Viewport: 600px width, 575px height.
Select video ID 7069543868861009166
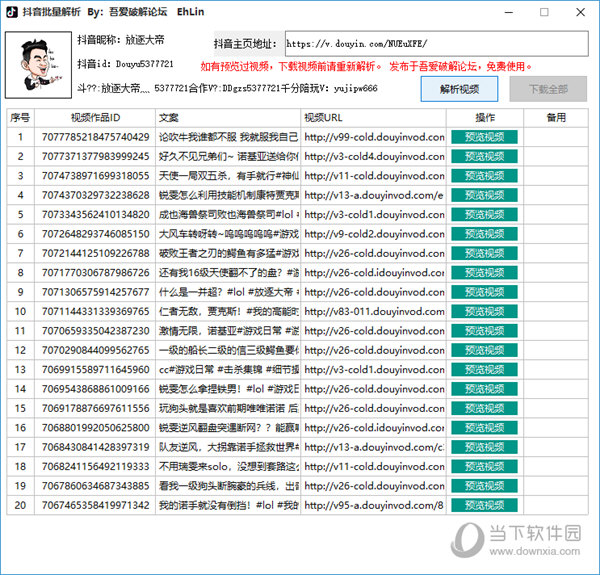(x=96, y=389)
